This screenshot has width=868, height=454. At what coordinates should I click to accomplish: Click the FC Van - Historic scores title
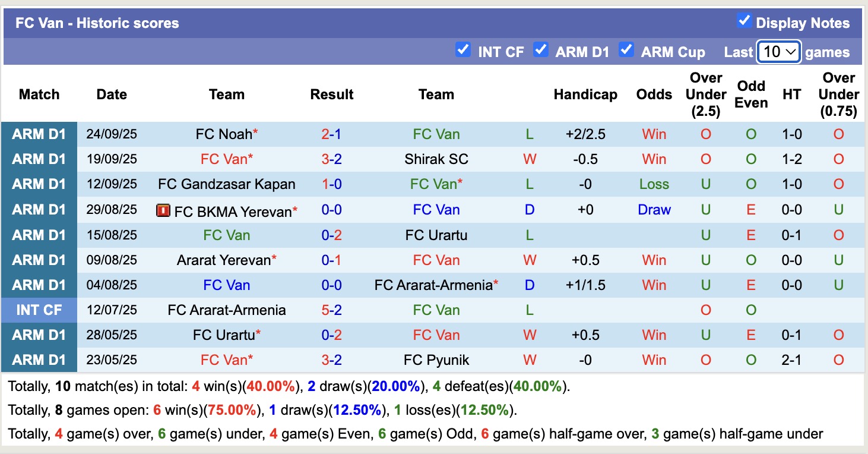95,23
